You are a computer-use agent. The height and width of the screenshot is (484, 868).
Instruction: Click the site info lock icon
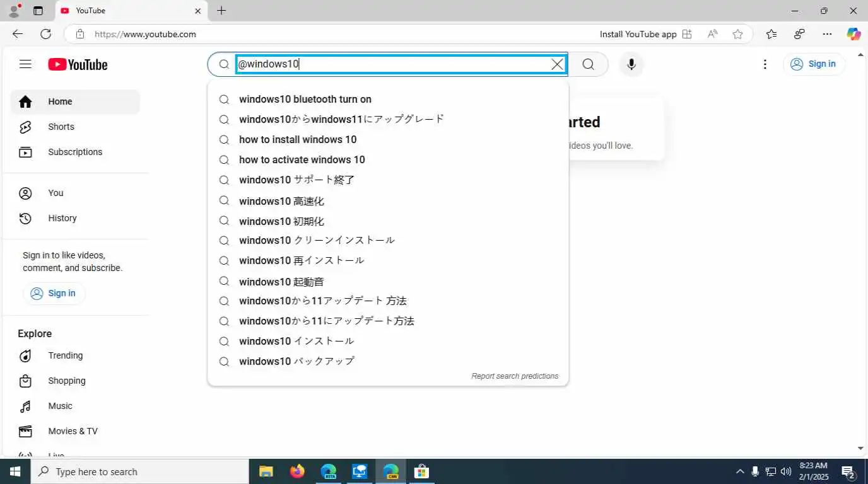click(79, 34)
